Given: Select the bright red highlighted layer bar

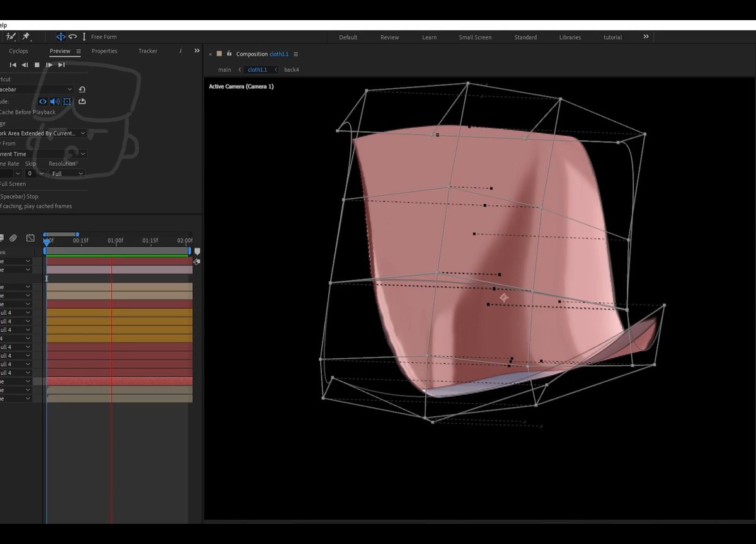Looking at the screenshot, I should (x=120, y=382).
